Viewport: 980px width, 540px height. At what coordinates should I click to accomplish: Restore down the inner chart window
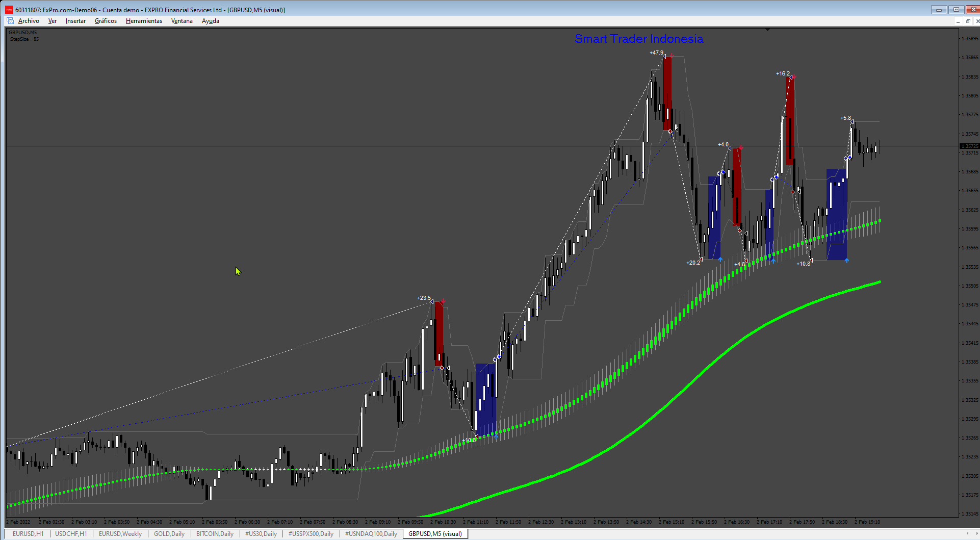(x=968, y=21)
